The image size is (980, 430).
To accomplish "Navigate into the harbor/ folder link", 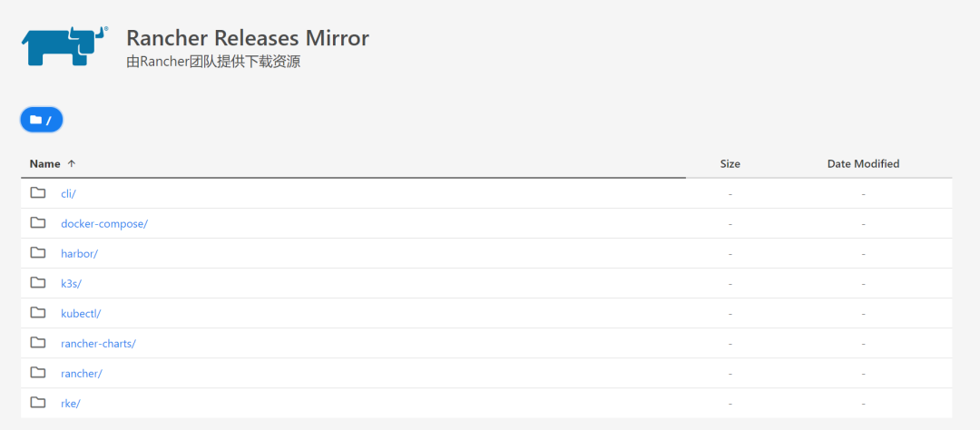I will 79,254.
